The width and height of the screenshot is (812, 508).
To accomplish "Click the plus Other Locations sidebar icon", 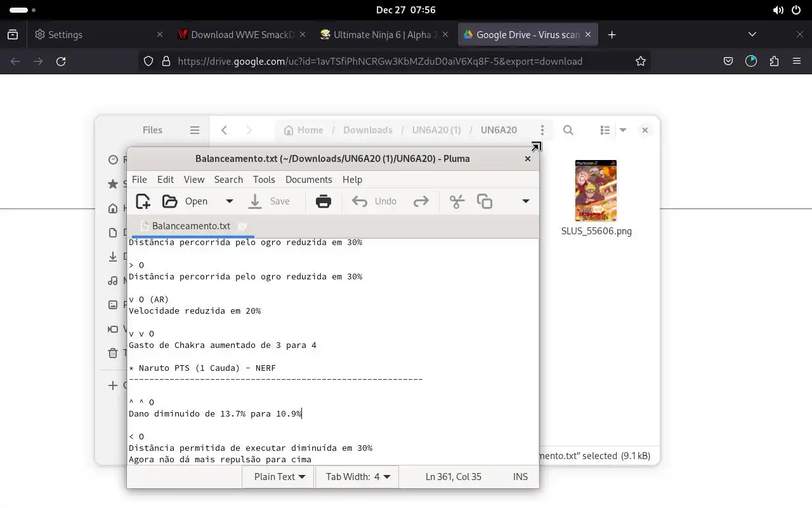I will tap(113, 385).
